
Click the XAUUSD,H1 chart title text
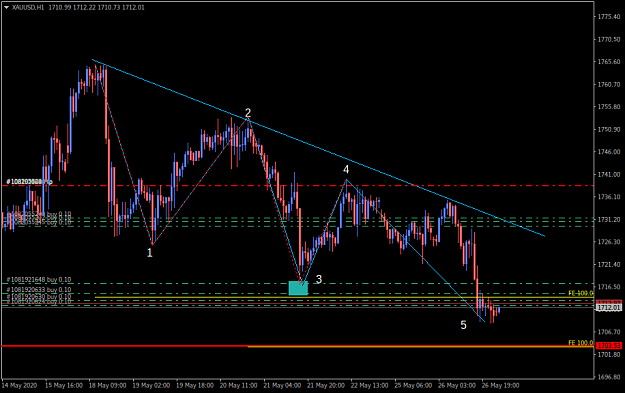click(x=28, y=7)
